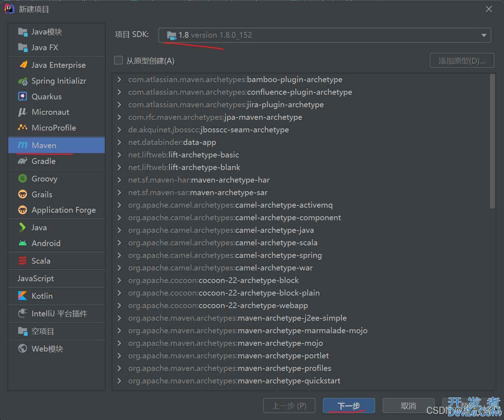Image resolution: width=504 pixels, height=420 pixels.
Task: Click the SDK folder icon in combo box
Action: tap(172, 35)
